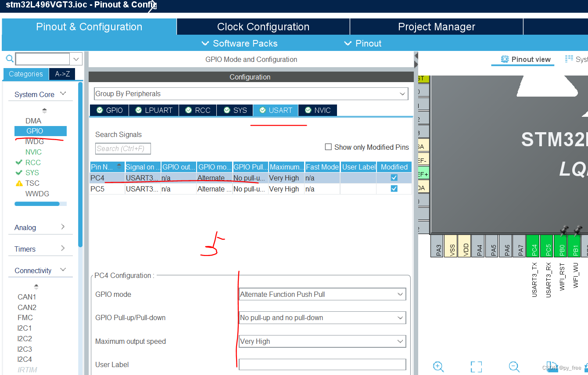588x375 pixels.
Task: Click the pushpin on PB1 pin
Action: [x=578, y=230]
